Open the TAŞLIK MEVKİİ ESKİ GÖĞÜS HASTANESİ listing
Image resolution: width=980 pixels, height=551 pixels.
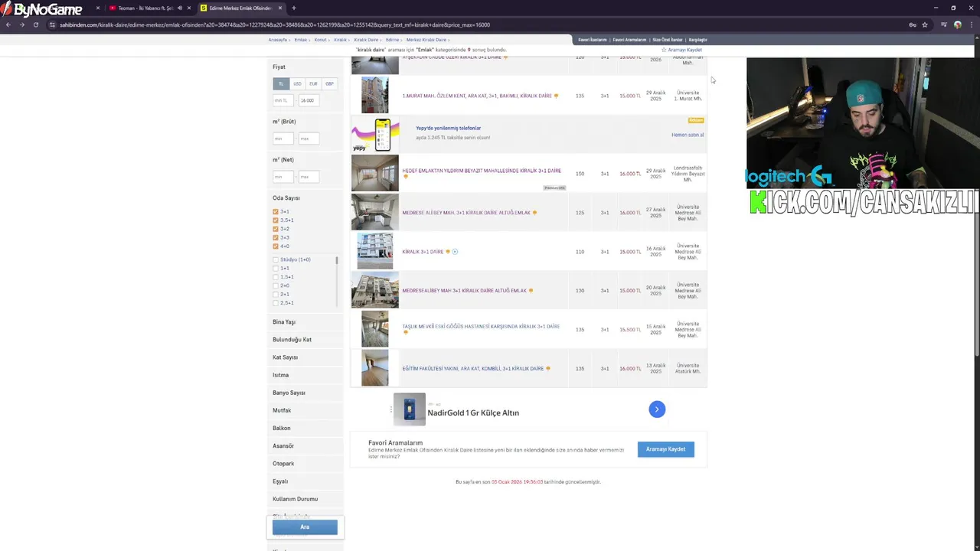(481, 326)
